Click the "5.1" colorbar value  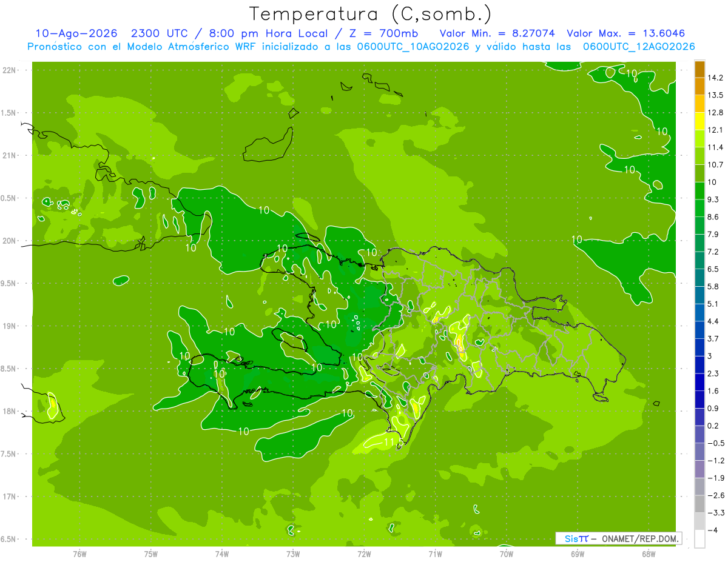[x=713, y=304]
